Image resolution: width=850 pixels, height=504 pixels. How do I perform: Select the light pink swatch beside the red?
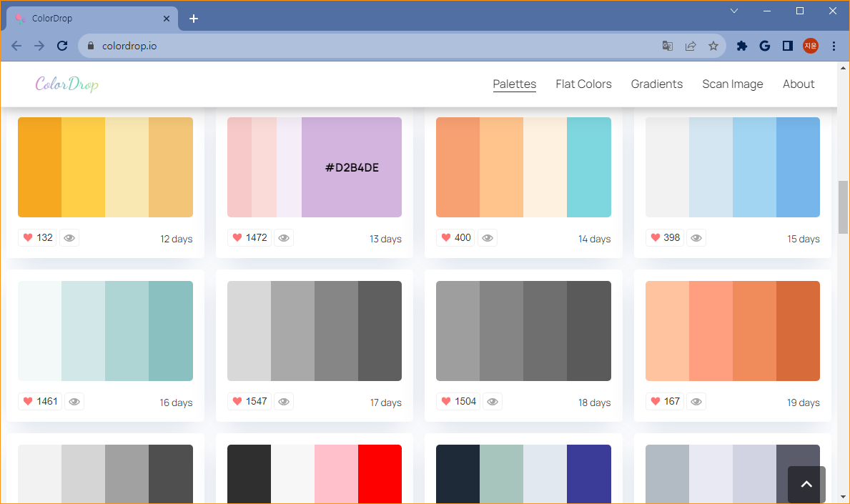click(336, 474)
